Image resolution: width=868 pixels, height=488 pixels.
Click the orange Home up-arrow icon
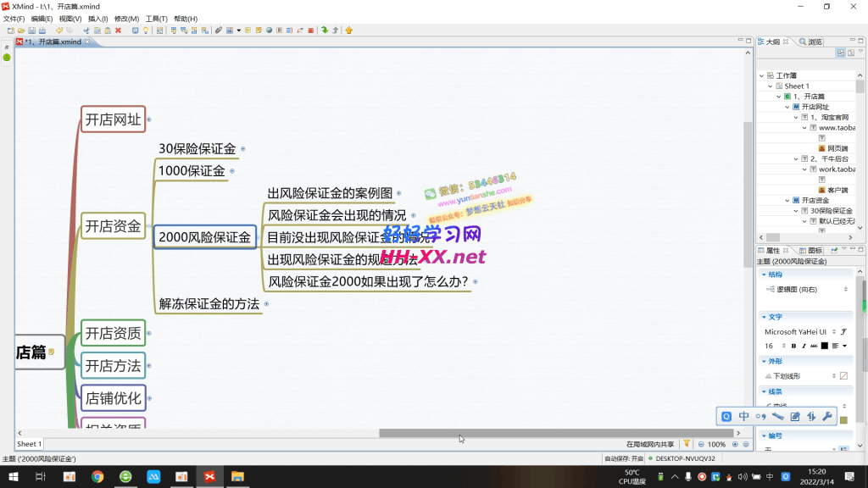click(348, 30)
